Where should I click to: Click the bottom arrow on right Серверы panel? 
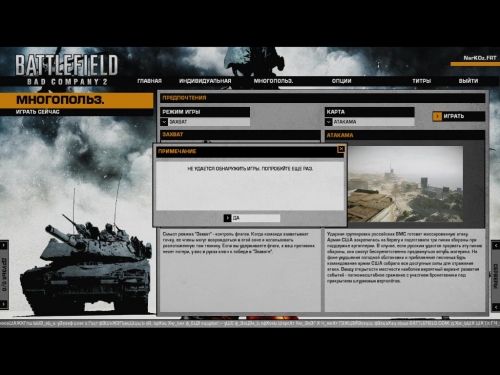click(x=496, y=307)
